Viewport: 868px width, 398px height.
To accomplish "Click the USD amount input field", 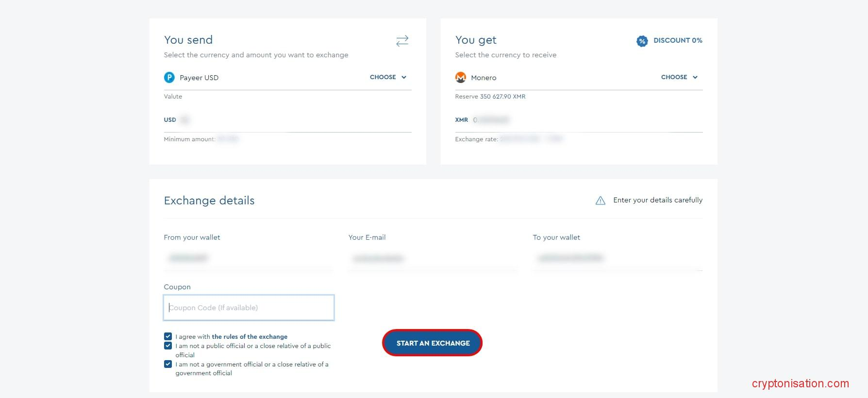I will [x=291, y=120].
